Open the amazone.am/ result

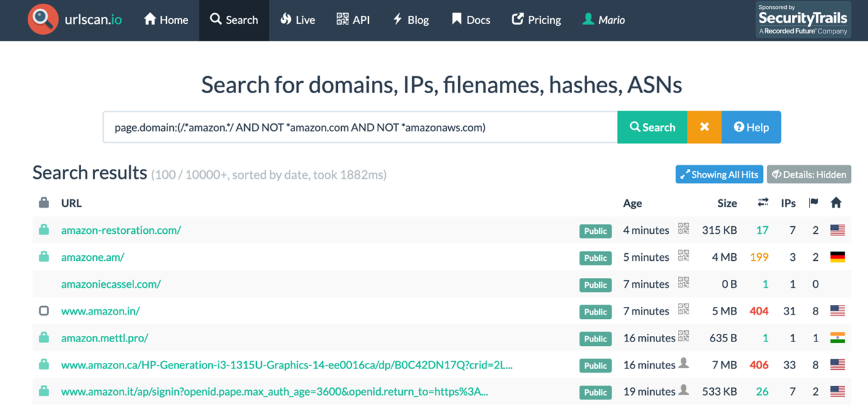pyautogui.click(x=93, y=257)
